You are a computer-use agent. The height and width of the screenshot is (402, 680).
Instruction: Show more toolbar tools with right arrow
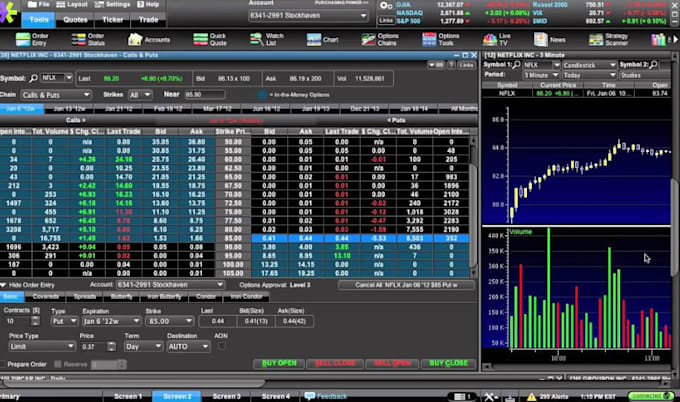(675, 39)
